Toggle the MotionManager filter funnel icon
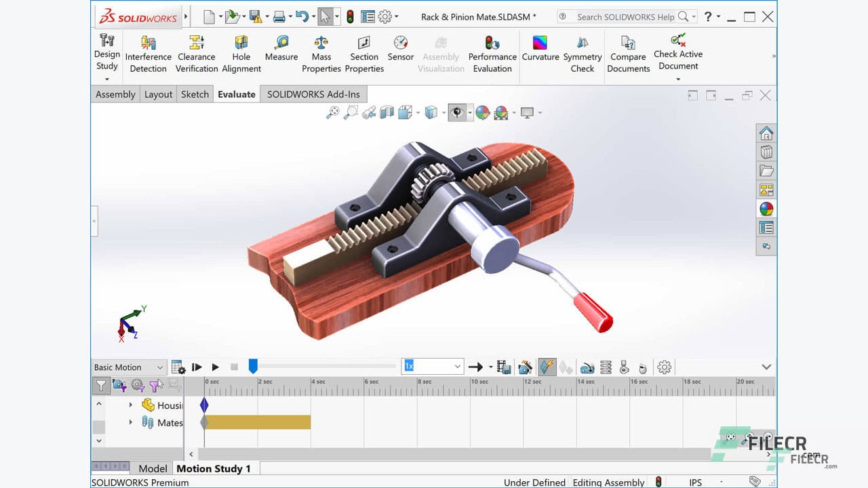868x488 pixels. 99,385
